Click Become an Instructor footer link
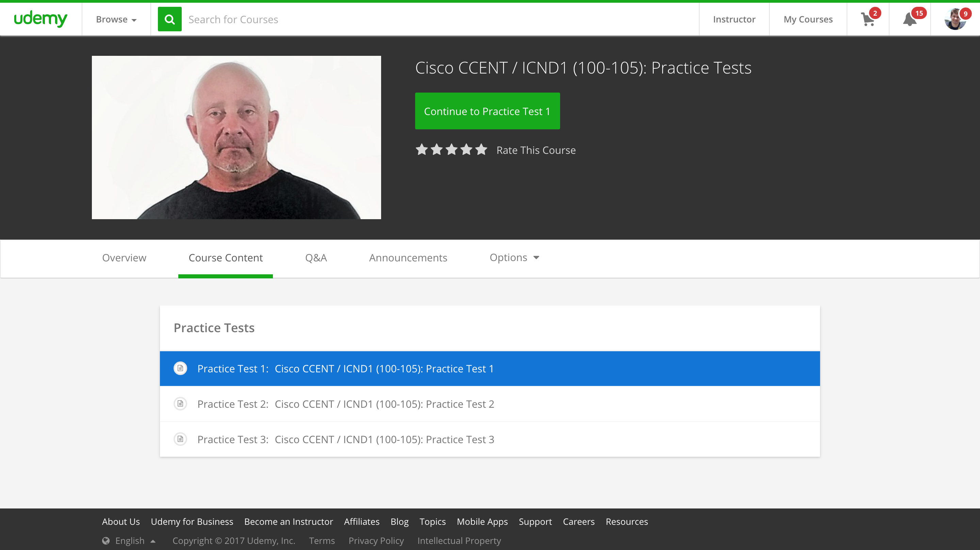The image size is (980, 550). (288, 521)
